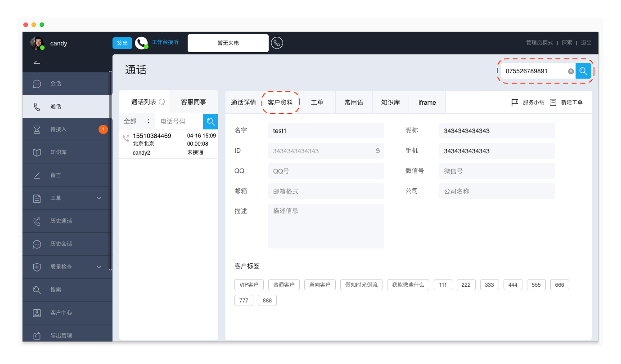Click the dial phone icon beside 暂无来电
This screenshot has width=621, height=364.
click(277, 43)
